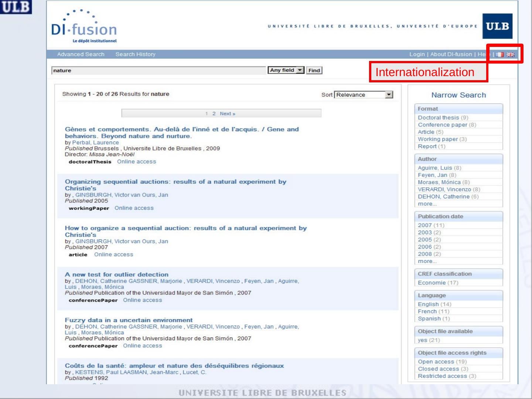Open author Perbal, Laurence

point(95,143)
